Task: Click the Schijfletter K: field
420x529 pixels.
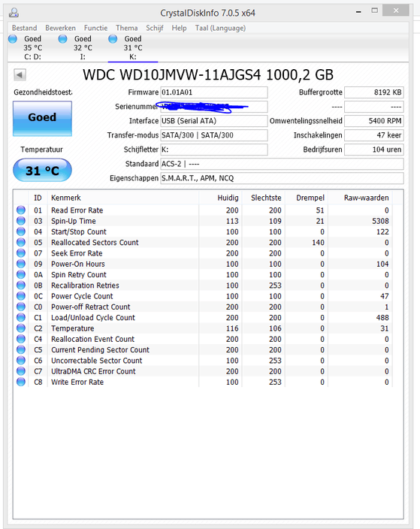Action: (x=214, y=150)
